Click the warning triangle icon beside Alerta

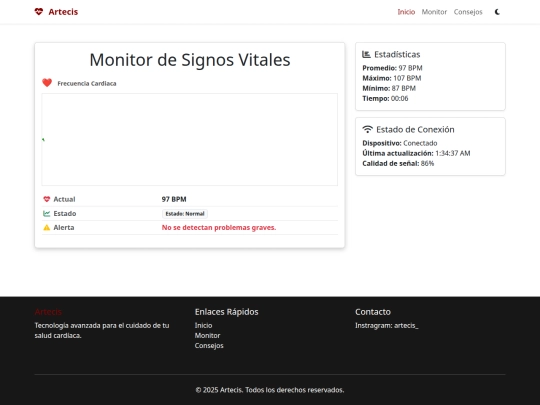coord(46,227)
